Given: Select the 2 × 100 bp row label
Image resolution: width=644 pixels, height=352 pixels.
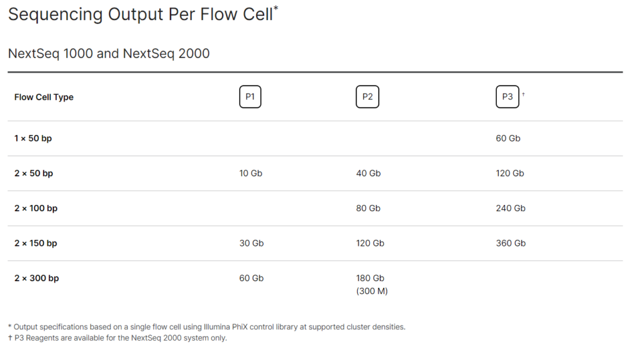Looking at the screenshot, I should click(x=36, y=208).
